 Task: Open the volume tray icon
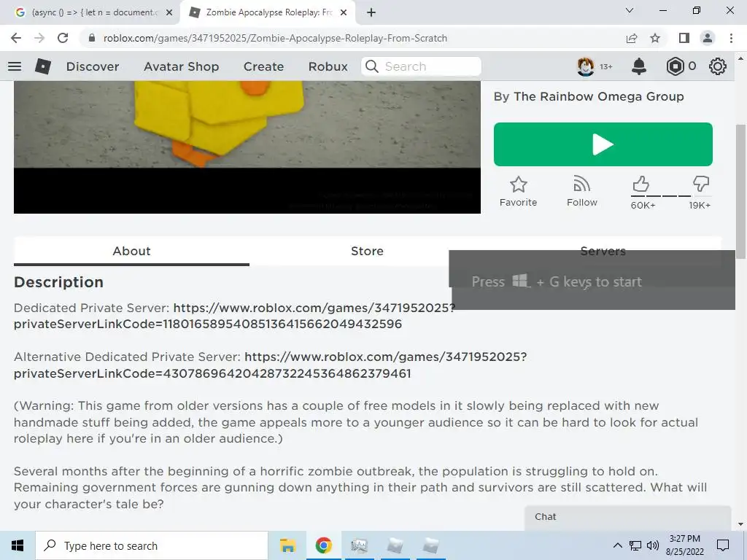point(653,545)
